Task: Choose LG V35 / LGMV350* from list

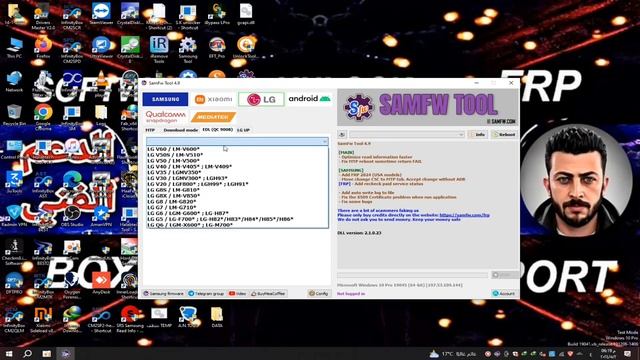Action: point(237,172)
